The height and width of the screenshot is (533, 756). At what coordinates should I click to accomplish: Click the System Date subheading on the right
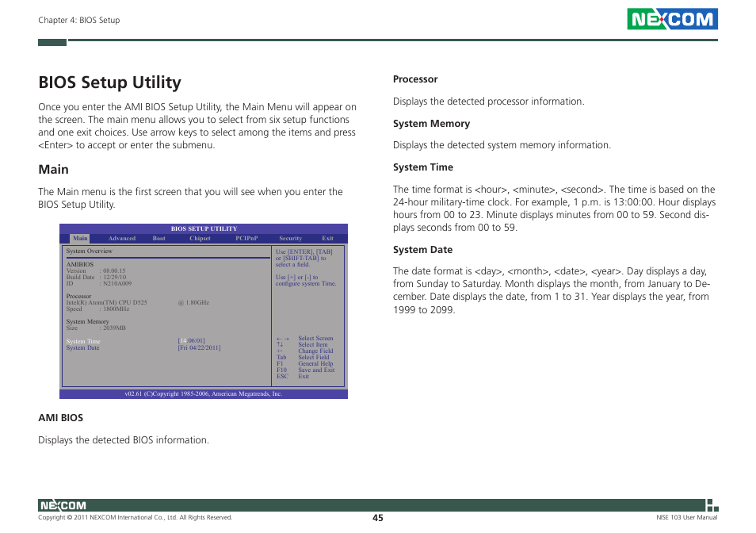(423, 250)
